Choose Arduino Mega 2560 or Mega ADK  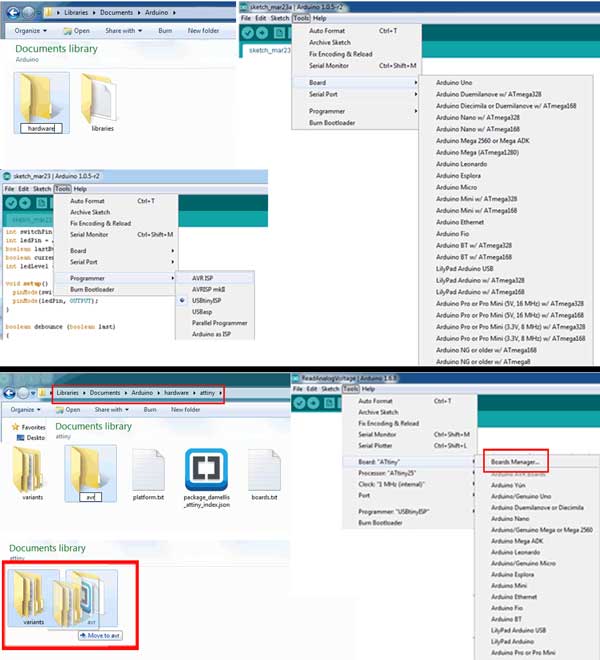pyautogui.click(x=483, y=141)
